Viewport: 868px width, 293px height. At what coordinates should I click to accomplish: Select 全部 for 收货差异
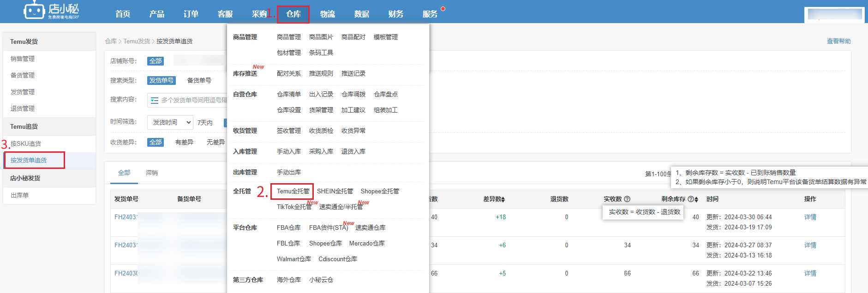pyautogui.click(x=156, y=142)
